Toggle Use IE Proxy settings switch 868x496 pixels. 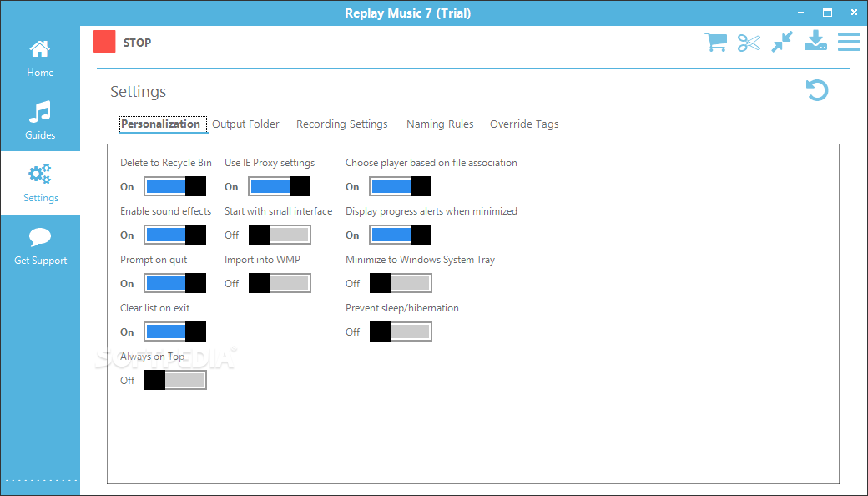pos(280,186)
